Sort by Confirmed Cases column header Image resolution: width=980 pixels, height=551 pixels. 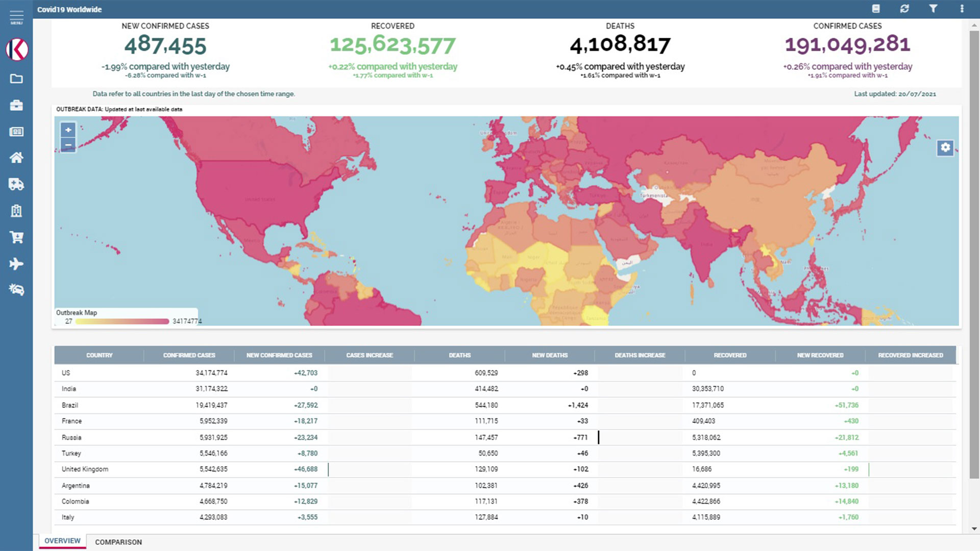pyautogui.click(x=189, y=355)
